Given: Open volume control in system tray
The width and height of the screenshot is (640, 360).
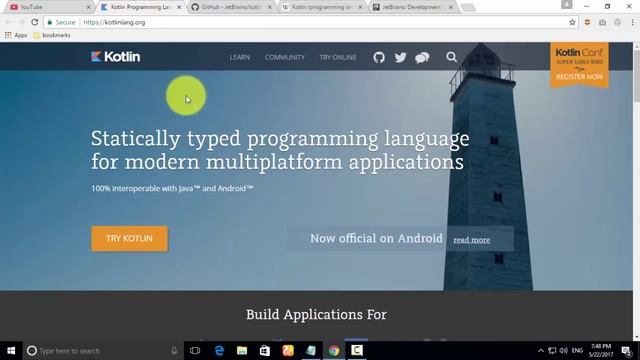Looking at the screenshot, I should click(564, 351).
